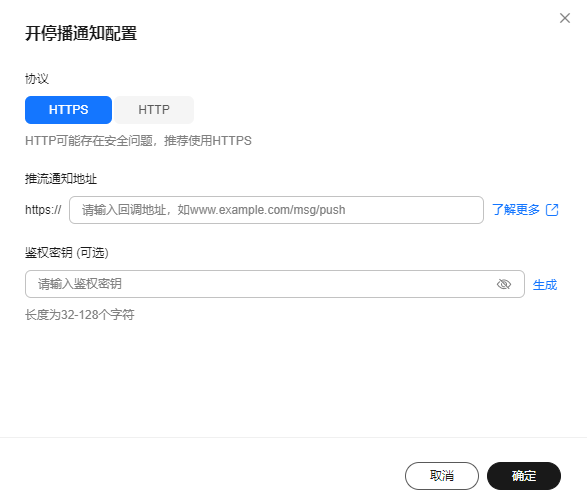
Task: Click the X icon at dialog corner
Action: click(x=565, y=18)
